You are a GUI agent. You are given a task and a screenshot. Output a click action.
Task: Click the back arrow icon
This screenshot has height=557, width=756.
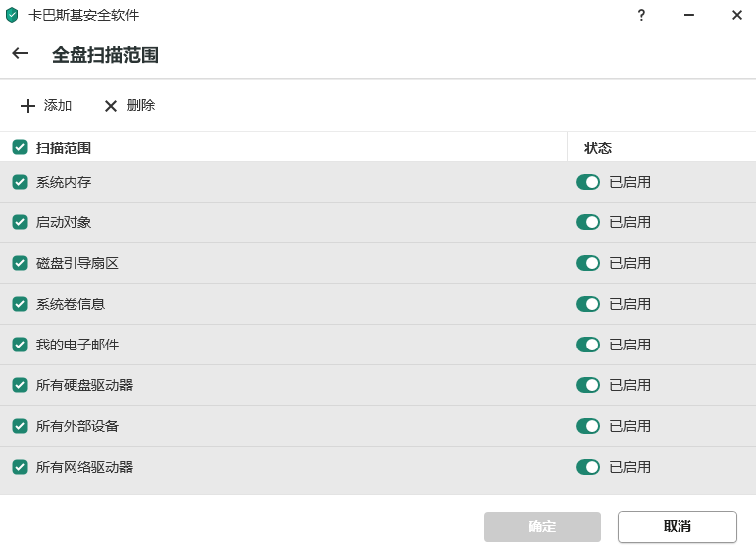tap(20, 54)
